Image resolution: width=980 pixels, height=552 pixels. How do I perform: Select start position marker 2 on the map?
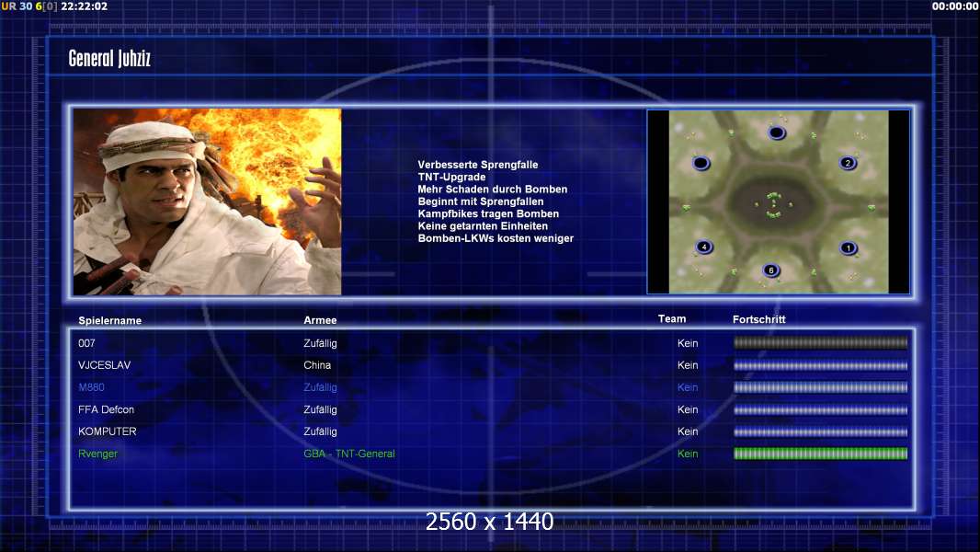tap(848, 163)
